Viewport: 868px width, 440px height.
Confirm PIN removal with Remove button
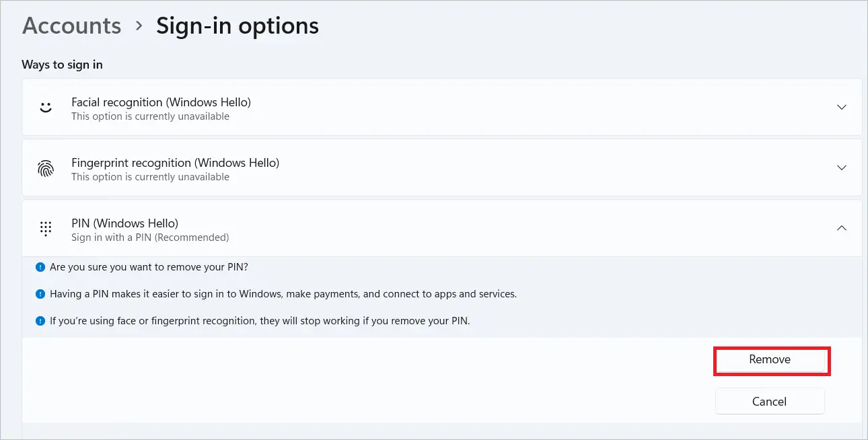[x=770, y=360]
